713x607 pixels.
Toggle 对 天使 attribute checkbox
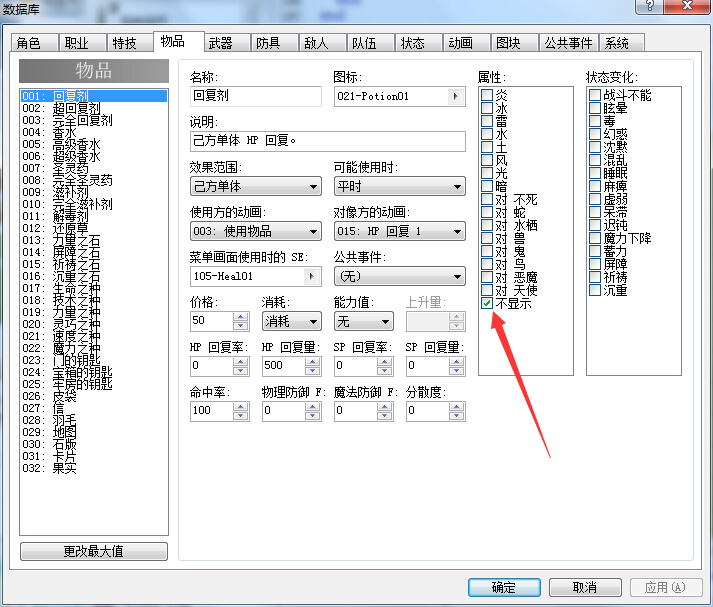[487, 290]
